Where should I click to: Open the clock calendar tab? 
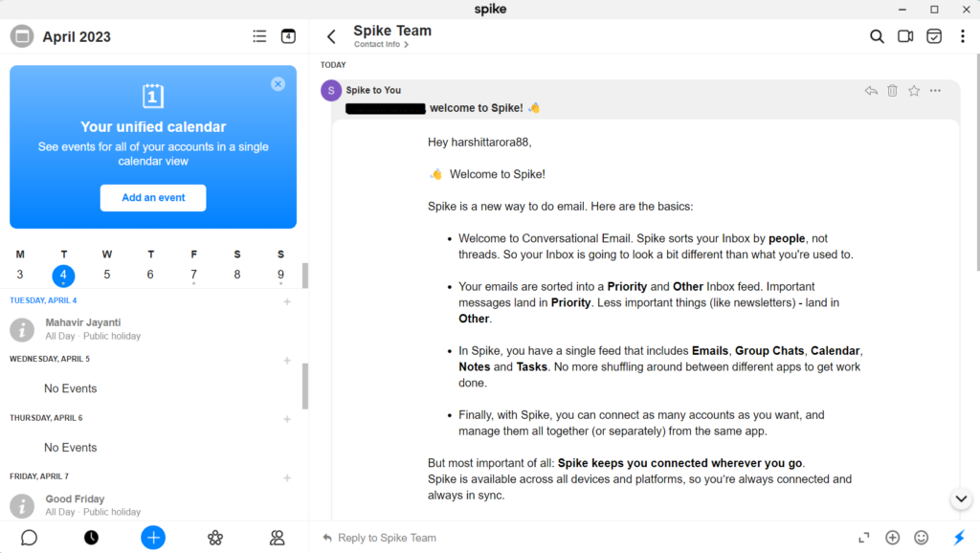click(x=91, y=538)
